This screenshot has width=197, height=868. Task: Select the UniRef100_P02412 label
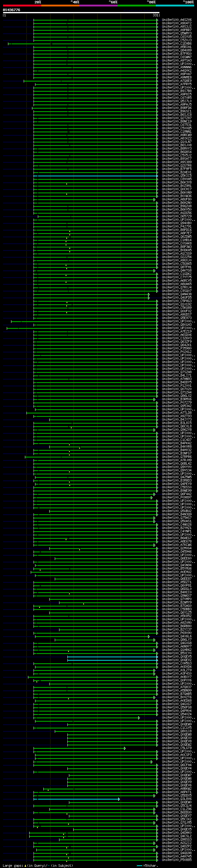pyautogui.click(x=176, y=352)
